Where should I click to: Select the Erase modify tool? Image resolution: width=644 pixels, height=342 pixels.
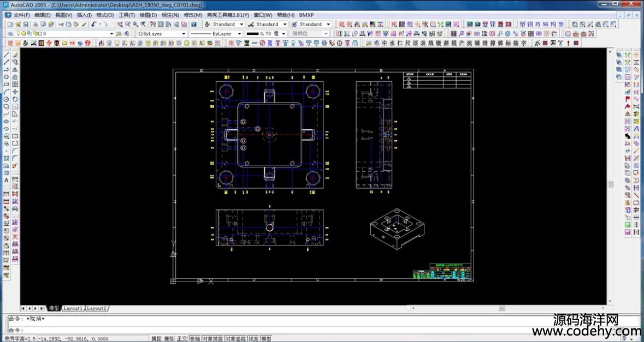15,55
